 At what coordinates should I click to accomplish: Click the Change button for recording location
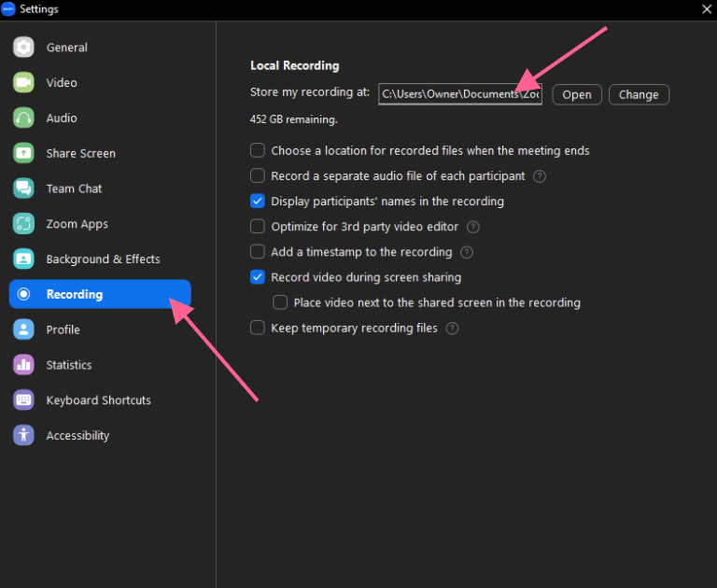639,94
